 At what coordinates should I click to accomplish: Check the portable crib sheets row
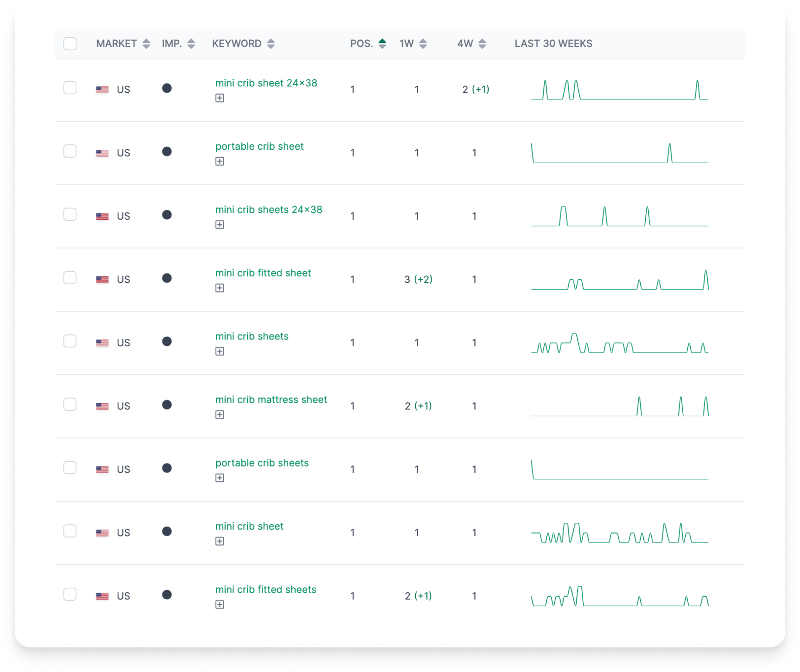(x=70, y=468)
